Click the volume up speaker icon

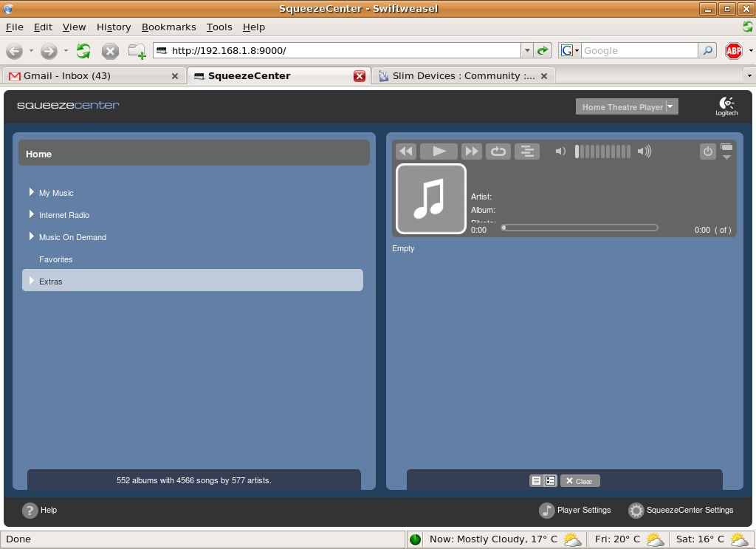click(x=645, y=151)
